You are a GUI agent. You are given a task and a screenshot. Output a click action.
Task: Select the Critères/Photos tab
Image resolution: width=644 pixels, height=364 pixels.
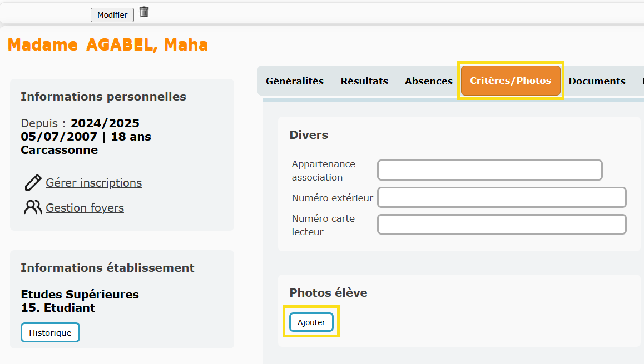(511, 81)
